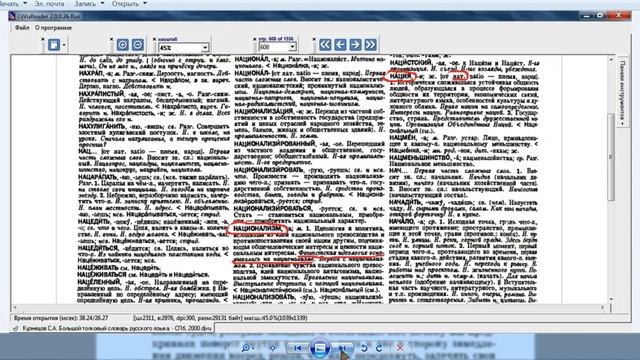Click the headword НАЦАРАПАТЬ in the page
This screenshot has width=640, height=360.
(x=98, y=177)
